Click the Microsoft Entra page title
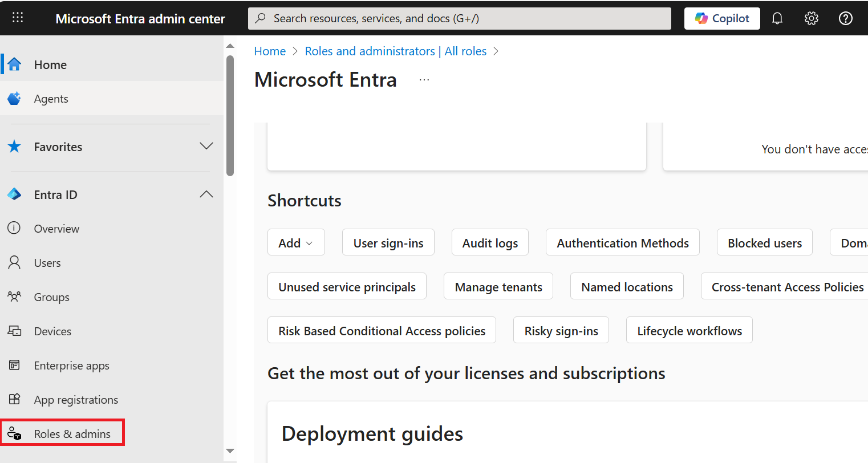This screenshot has height=463, width=868. pyautogui.click(x=326, y=80)
